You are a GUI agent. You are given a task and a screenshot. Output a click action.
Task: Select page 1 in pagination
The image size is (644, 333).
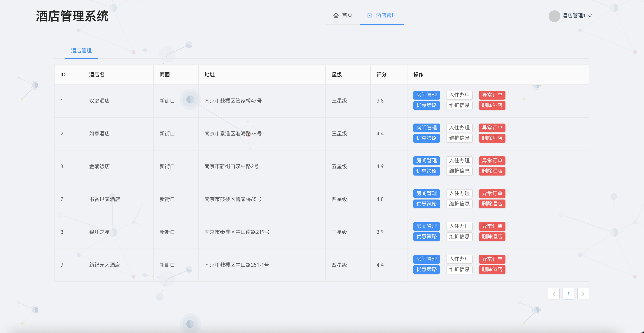(568, 294)
